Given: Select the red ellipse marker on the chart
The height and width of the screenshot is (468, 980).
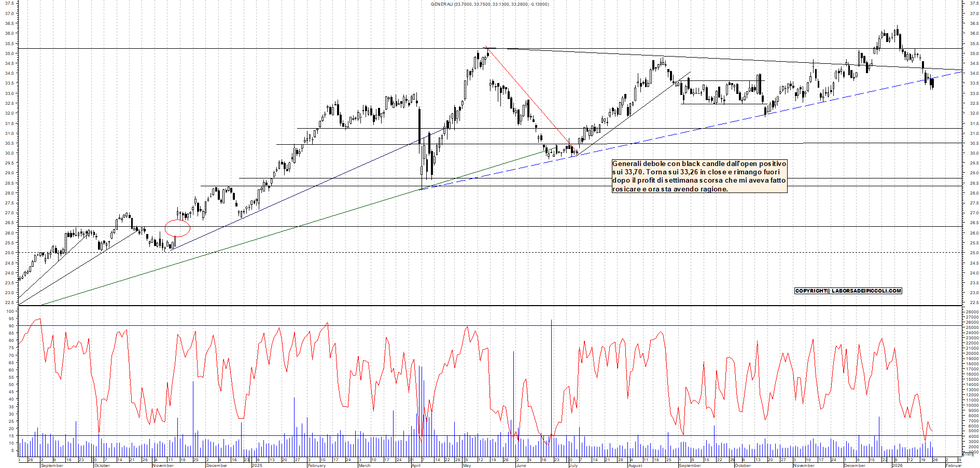Looking at the screenshot, I should coord(177,228).
